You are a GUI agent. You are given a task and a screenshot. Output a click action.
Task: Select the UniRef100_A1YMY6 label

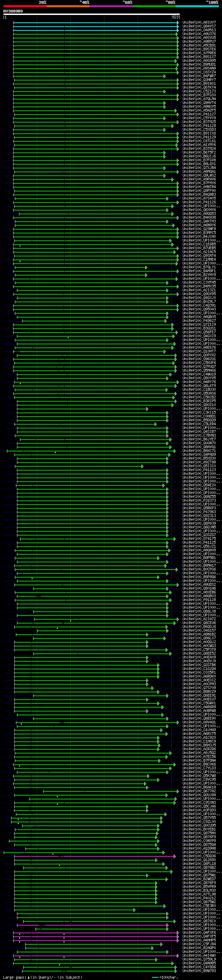[x=199, y=145]
